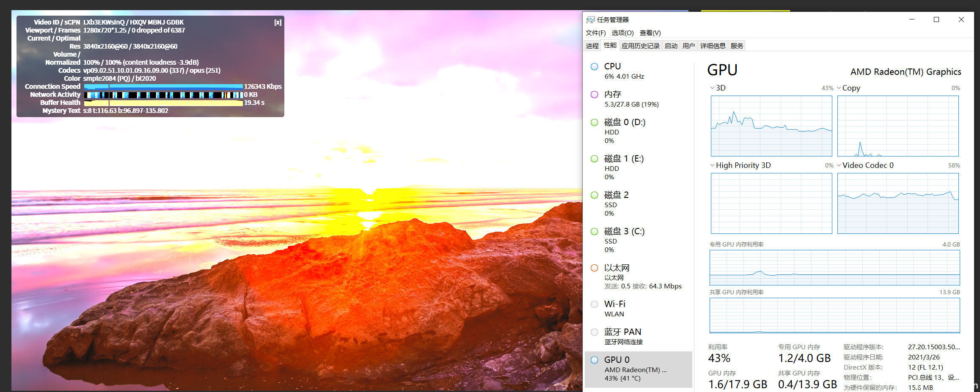
Task: Select the 以太网 network entry
Action: [638, 277]
